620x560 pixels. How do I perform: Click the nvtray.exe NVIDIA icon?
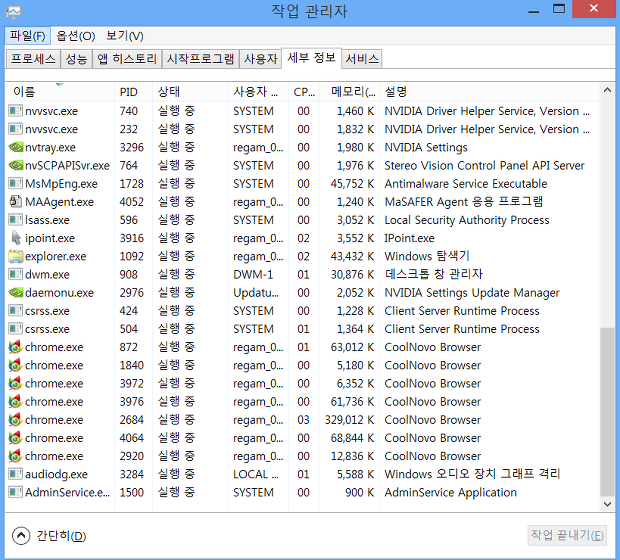[x=15, y=147]
